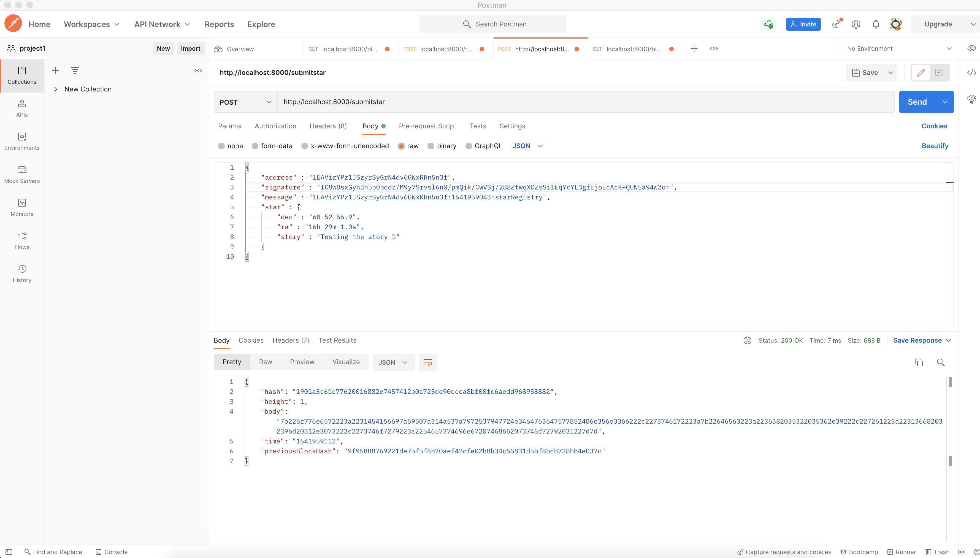Image resolution: width=980 pixels, height=558 pixels.
Task: Click the Send button
Action: coord(917,102)
